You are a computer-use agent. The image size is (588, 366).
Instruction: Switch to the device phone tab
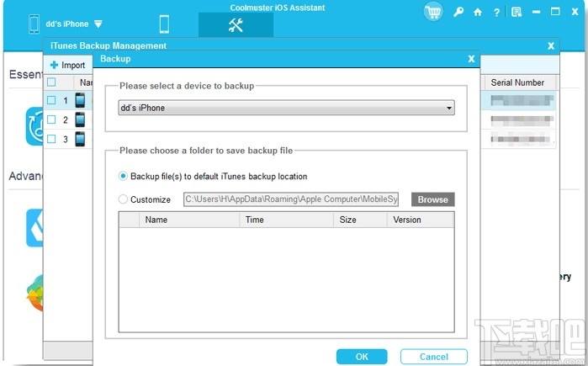164,24
